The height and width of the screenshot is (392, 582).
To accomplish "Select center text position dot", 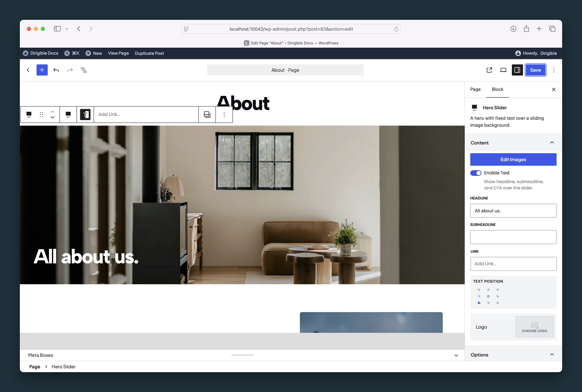I will (x=488, y=296).
